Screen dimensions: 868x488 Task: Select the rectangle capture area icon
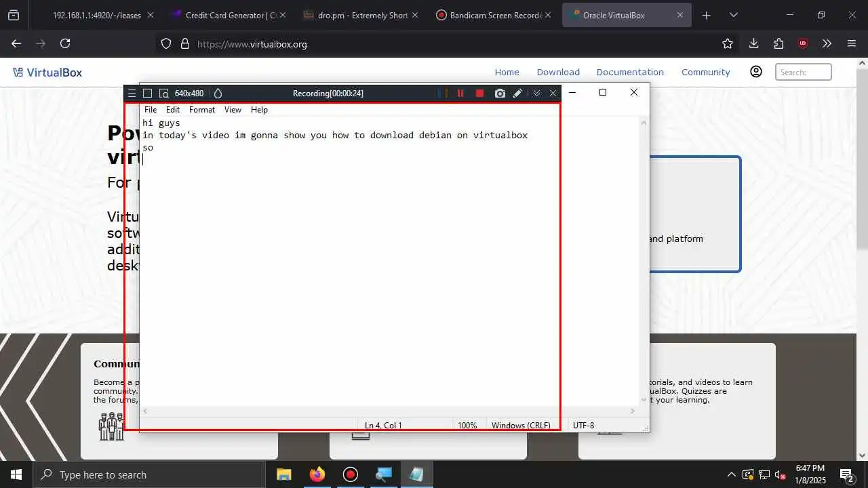point(147,94)
